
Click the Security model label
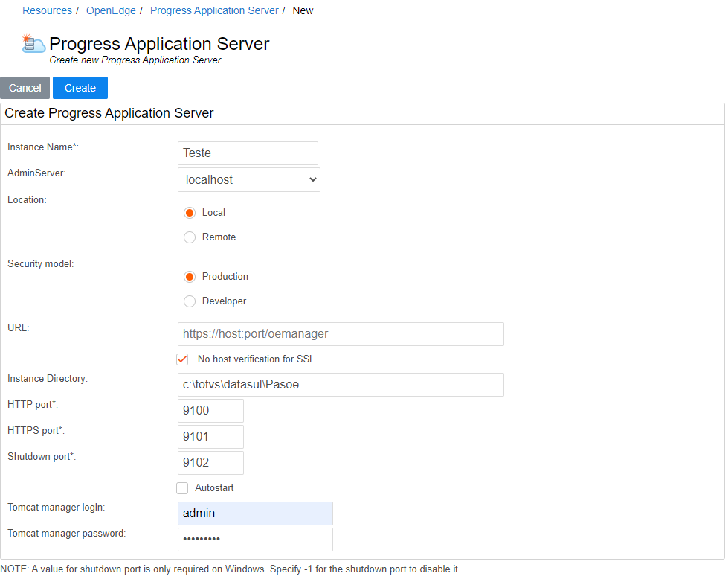tap(40, 264)
